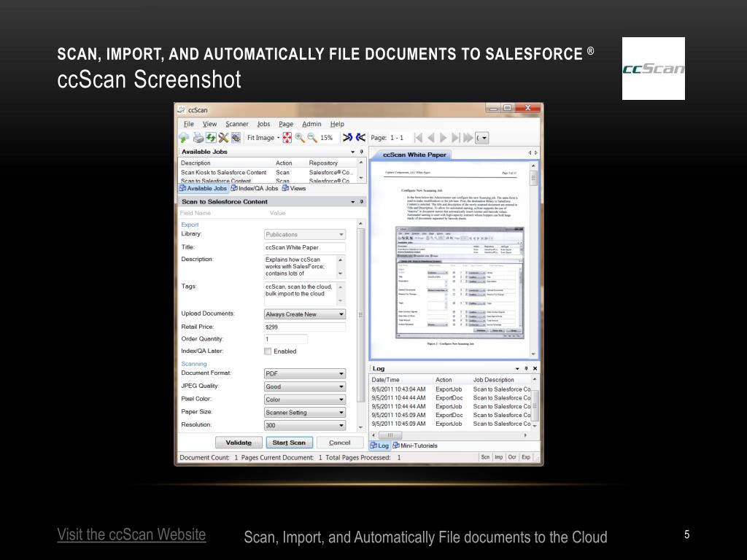Toggle the Imp status bar indicator

click(498, 457)
